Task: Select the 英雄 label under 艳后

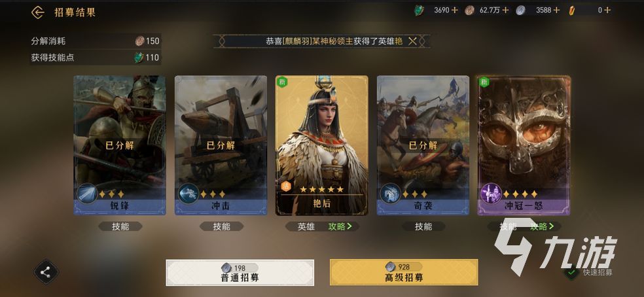Action: (306, 226)
